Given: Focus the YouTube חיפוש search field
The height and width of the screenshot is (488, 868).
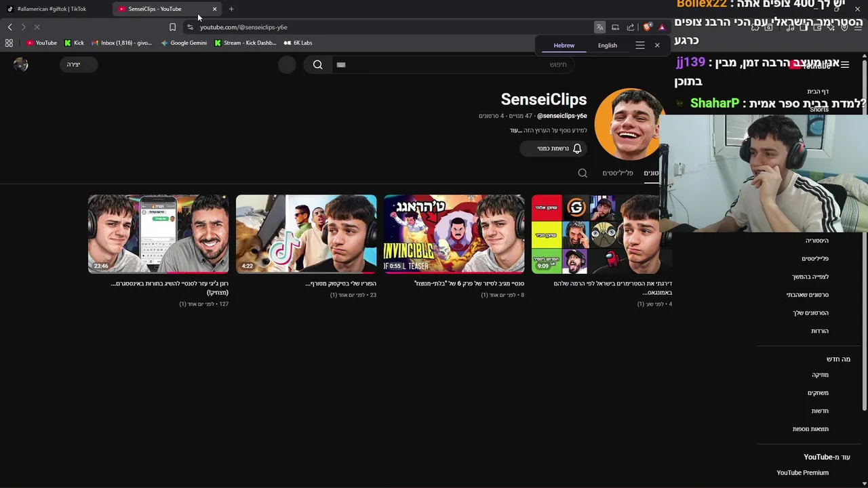Looking at the screenshot, I should [453, 64].
